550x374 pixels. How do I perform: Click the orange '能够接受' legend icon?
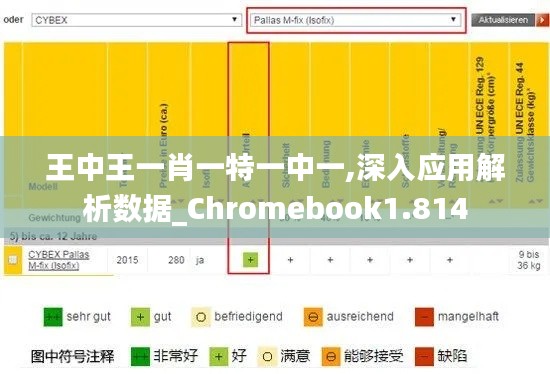331,357
